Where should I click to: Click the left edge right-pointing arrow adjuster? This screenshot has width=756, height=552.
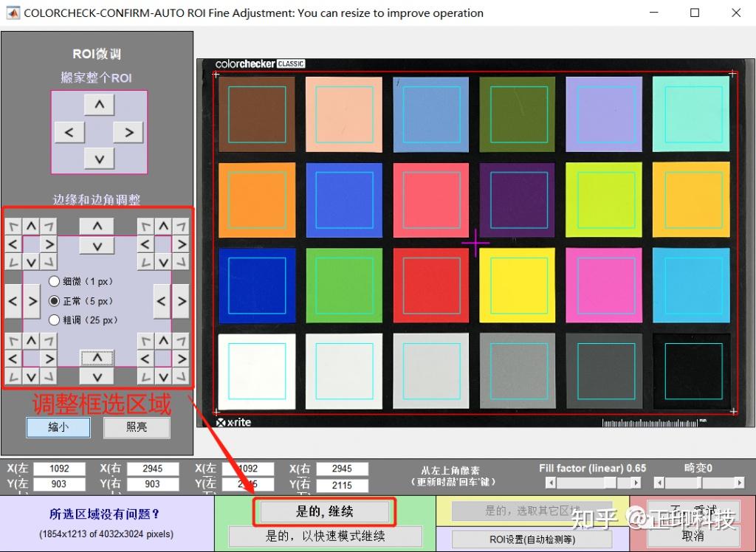click(31, 300)
